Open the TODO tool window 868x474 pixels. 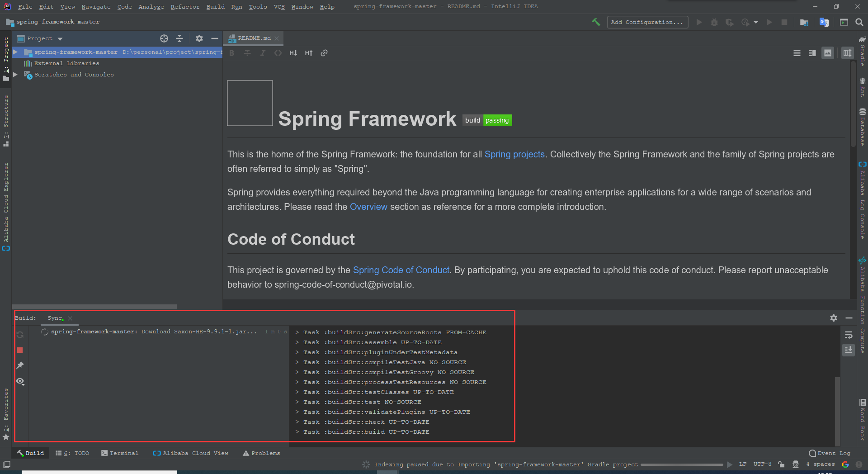[72, 453]
